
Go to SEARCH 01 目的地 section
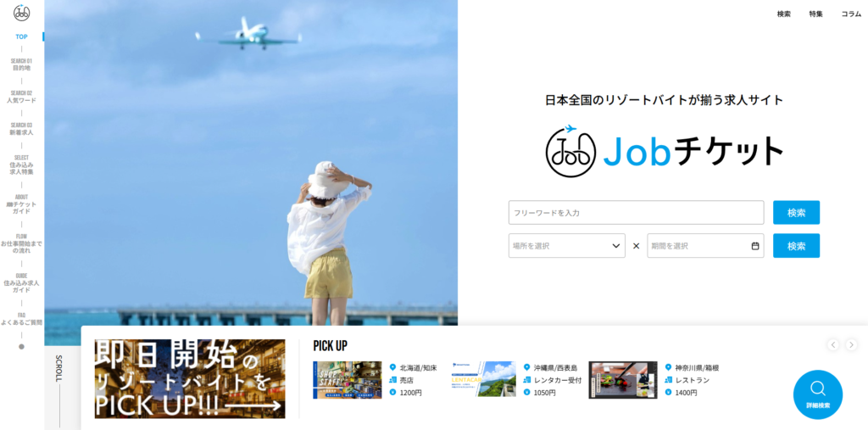[21, 64]
